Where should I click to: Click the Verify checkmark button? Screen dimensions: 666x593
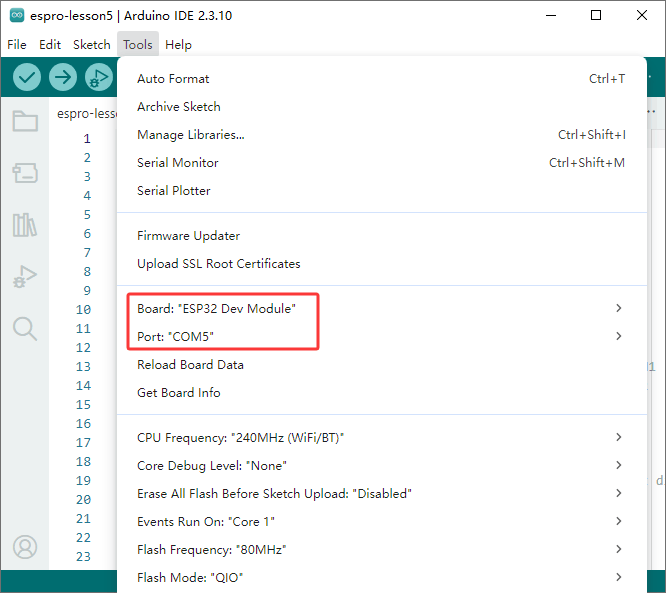(27, 77)
